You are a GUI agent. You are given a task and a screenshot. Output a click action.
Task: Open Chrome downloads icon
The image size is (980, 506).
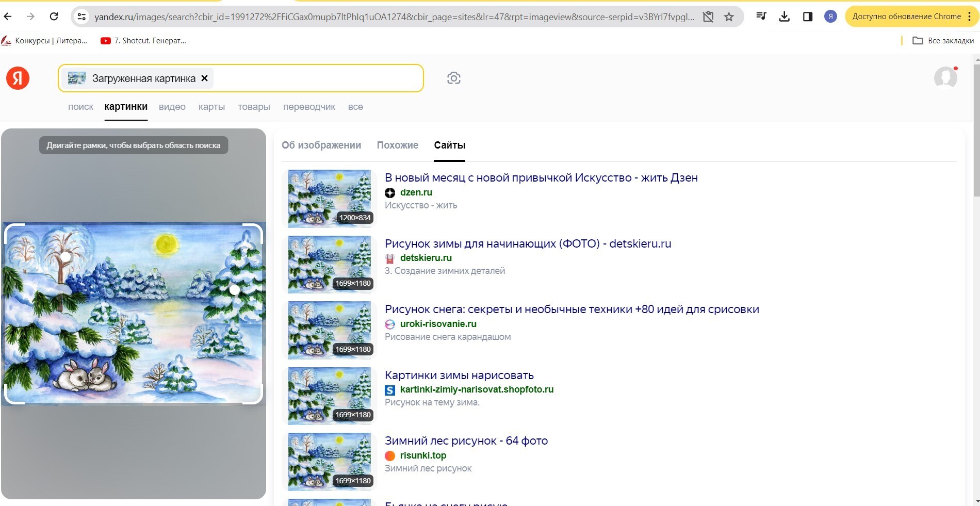[784, 17]
